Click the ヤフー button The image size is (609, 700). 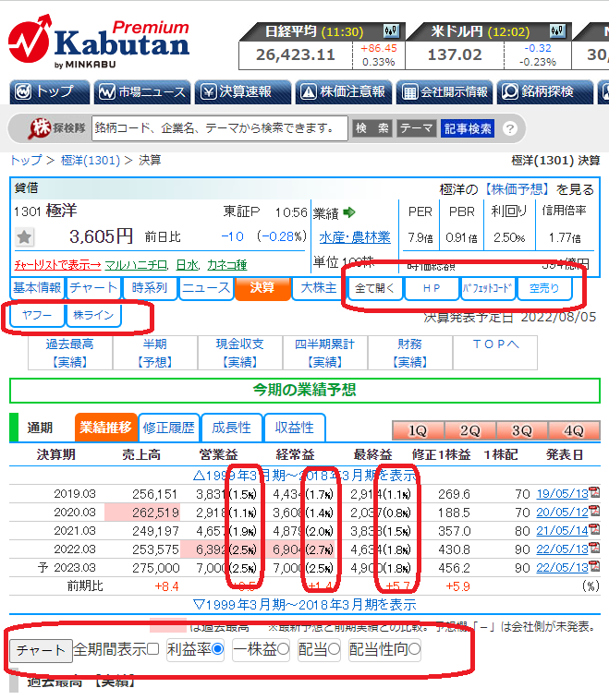click(37, 315)
